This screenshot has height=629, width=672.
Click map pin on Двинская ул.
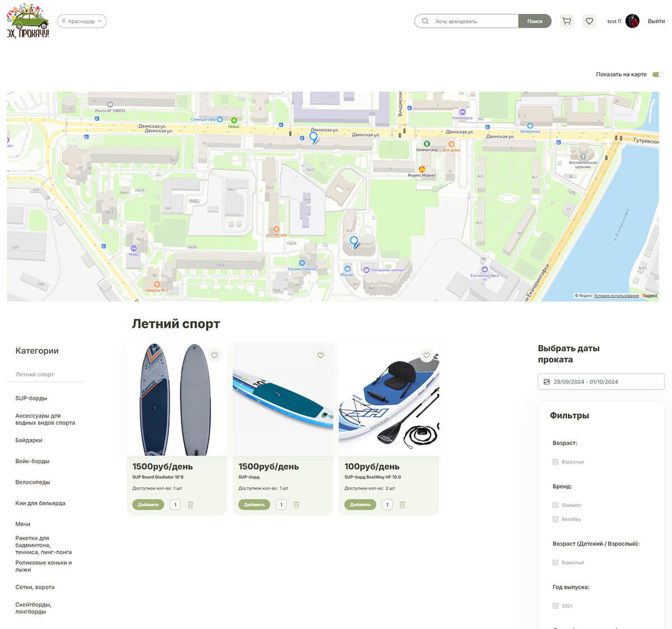314,137
